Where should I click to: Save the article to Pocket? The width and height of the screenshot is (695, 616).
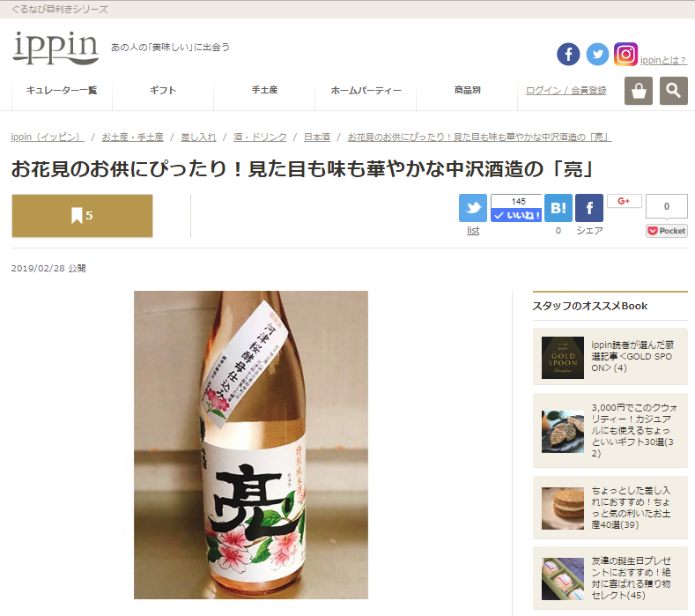[x=667, y=231]
